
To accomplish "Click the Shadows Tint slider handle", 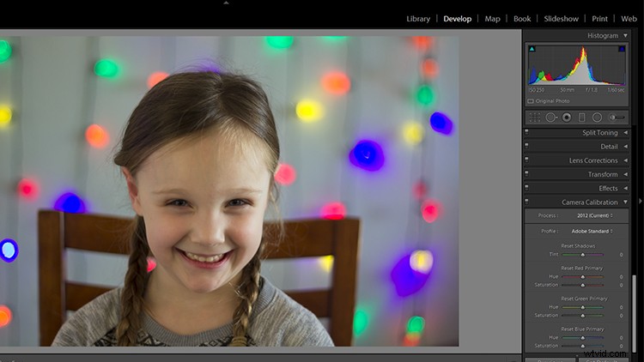I will click(582, 255).
